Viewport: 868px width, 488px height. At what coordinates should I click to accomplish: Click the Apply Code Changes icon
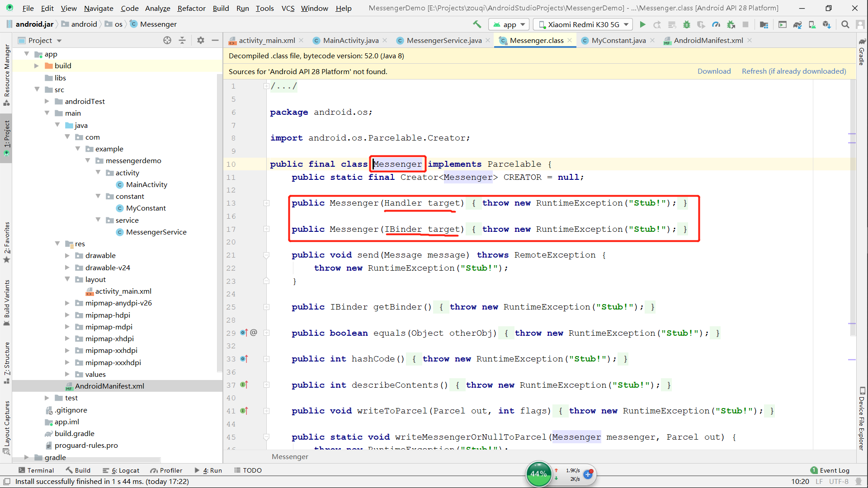pos(672,24)
